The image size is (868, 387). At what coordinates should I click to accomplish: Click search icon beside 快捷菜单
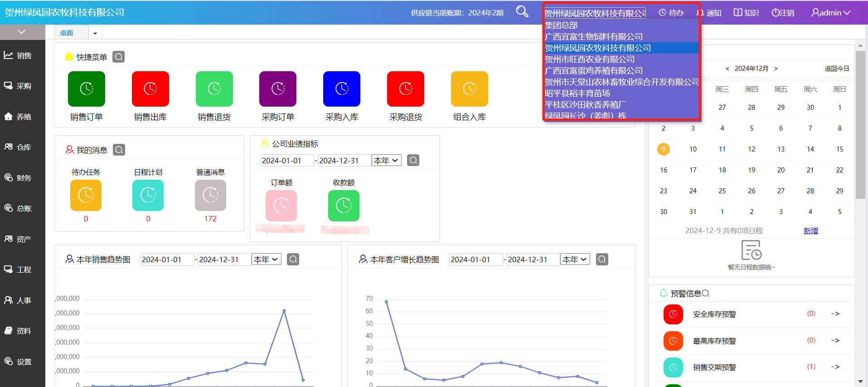(118, 57)
